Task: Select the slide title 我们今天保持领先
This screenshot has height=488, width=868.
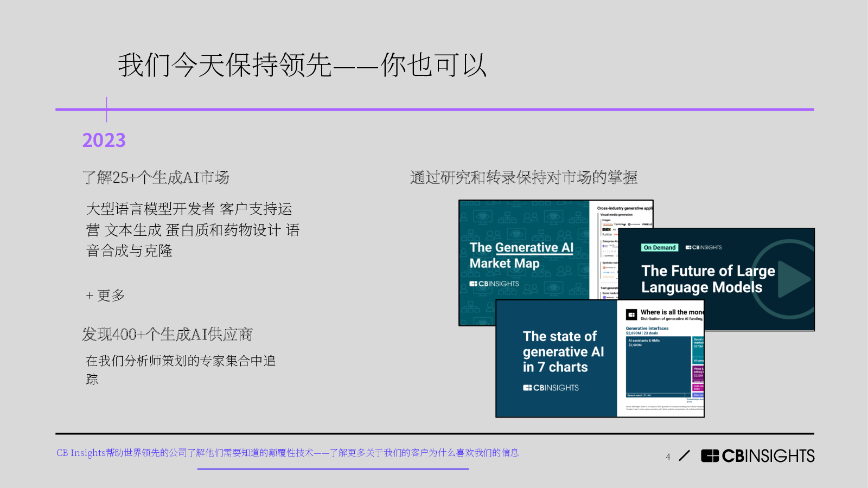Action: [x=302, y=65]
